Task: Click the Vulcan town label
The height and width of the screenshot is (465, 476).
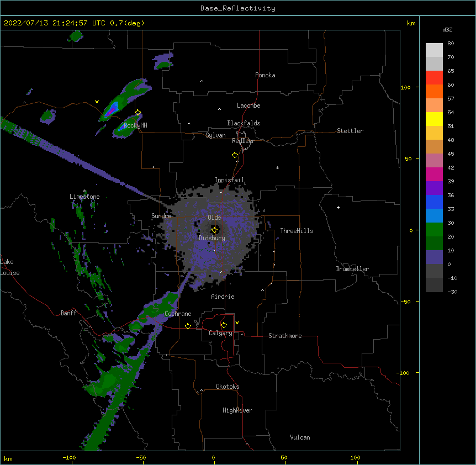Action: 300,437
